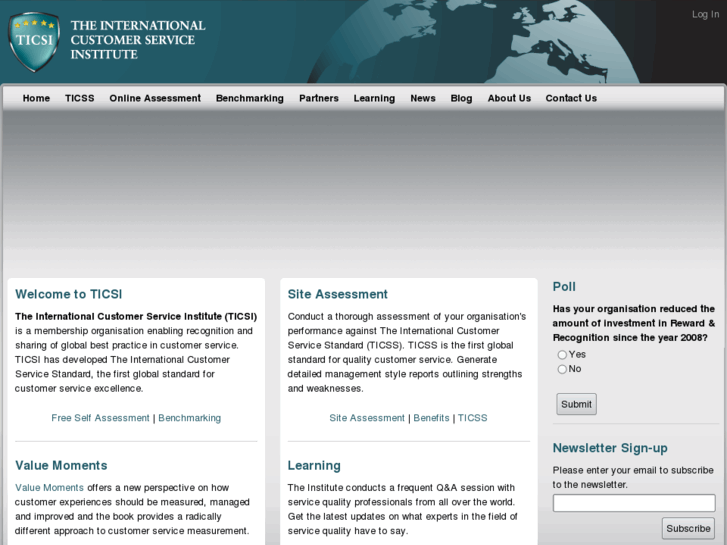Select the No poll radio button
This screenshot has height=545, width=727.
coord(562,369)
